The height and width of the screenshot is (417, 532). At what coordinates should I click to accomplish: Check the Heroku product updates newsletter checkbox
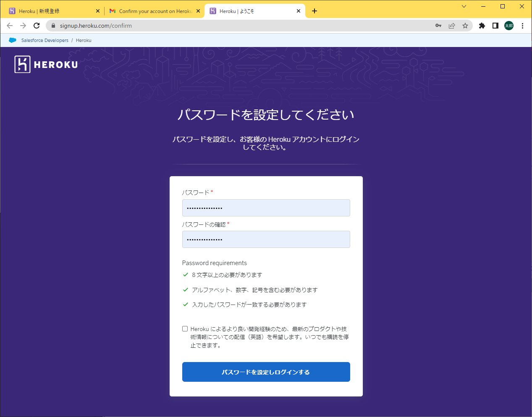(x=185, y=329)
